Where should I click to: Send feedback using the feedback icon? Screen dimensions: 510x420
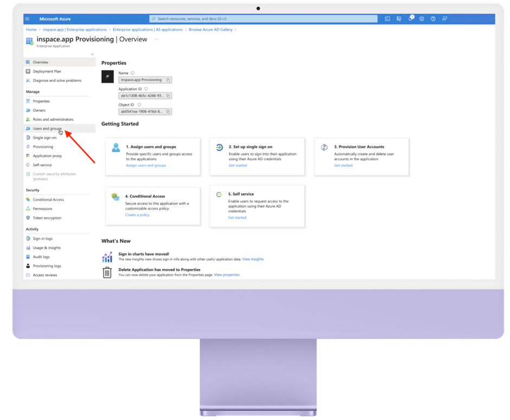tap(444, 19)
